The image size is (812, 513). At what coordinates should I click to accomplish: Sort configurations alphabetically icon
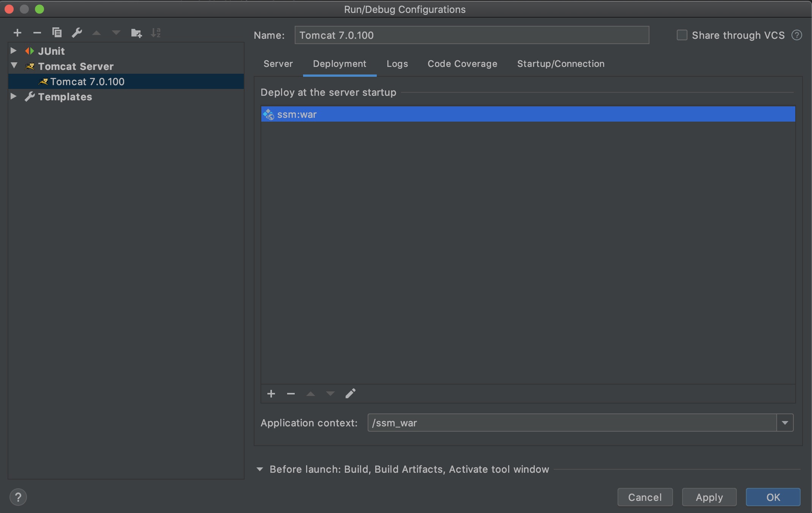[x=156, y=33]
